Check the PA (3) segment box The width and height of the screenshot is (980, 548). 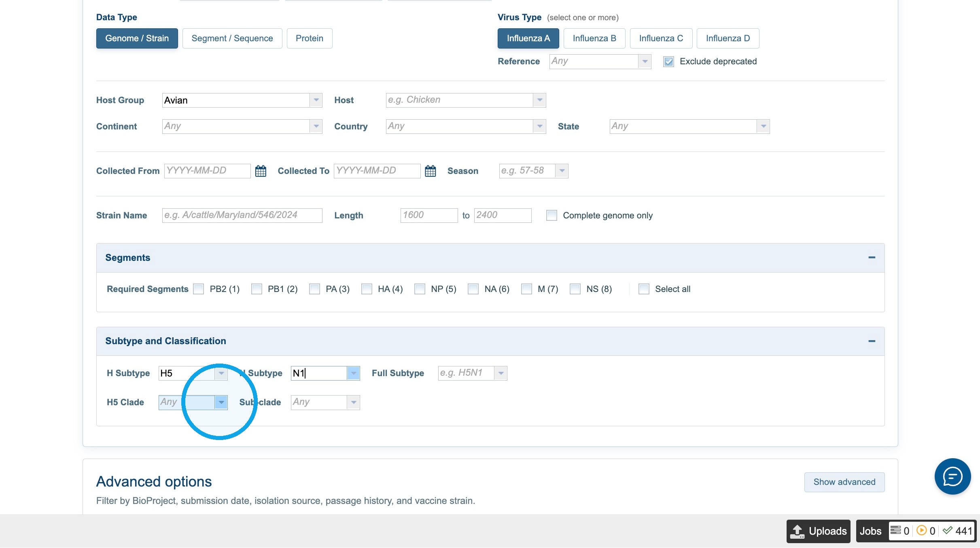(x=314, y=289)
